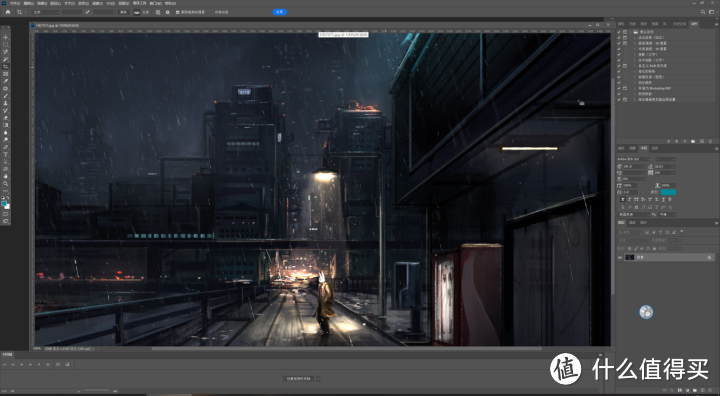The height and width of the screenshot is (396, 720).
Task: Delete action with trash icon
Action: click(x=710, y=141)
